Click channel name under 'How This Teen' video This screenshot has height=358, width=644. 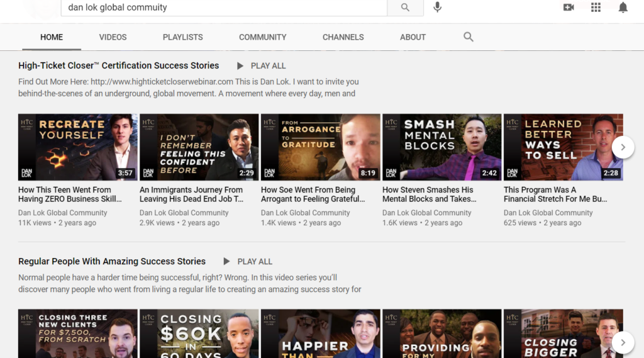click(x=62, y=213)
